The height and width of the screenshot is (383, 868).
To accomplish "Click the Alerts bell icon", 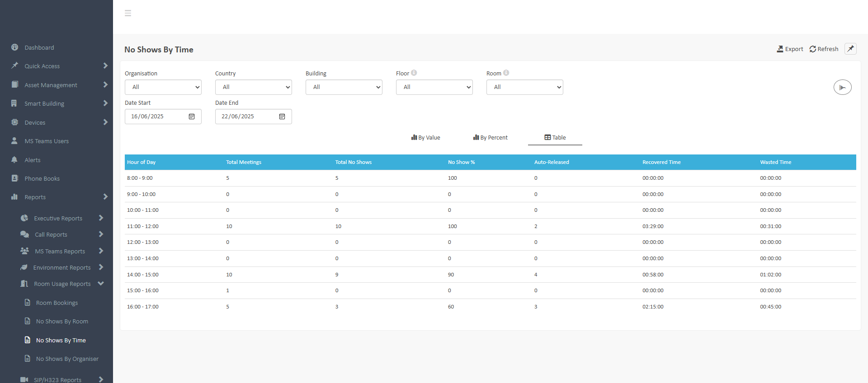I will 14,159.
